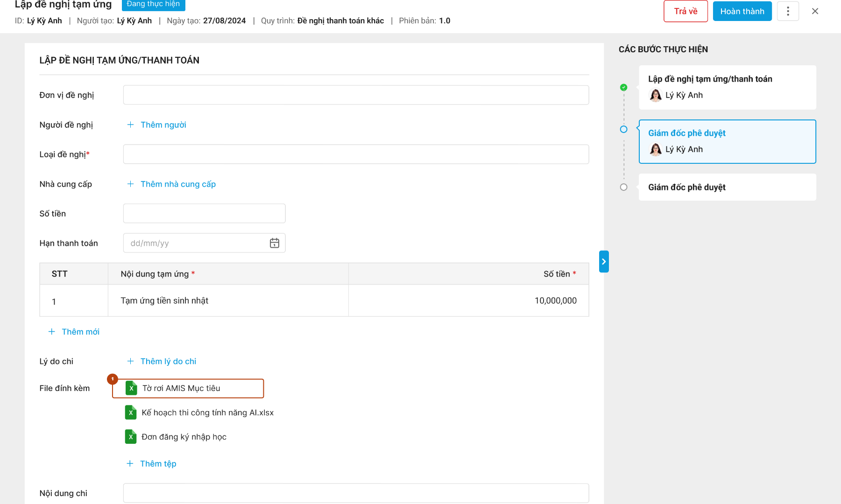
Task: Select the Lập đề nghị tạm ứng/thanh toán step
Action: [x=727, y=87]
